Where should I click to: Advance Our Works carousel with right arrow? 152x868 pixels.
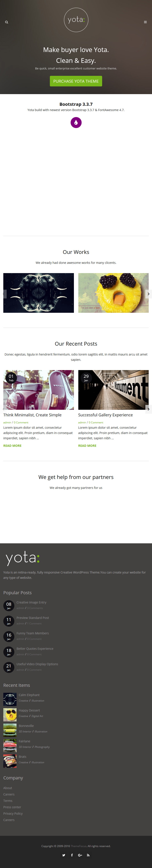[x=148, y=294]
